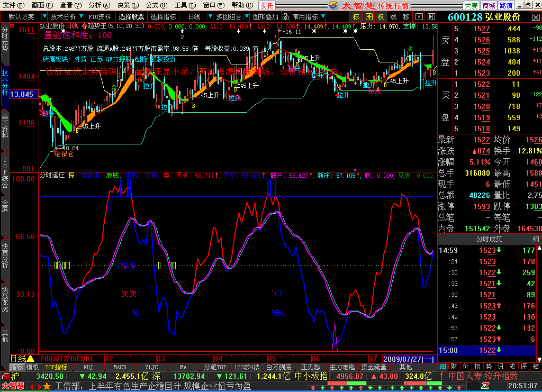The image size is (542, 392).
Task: Open the 帮助(H) menu
Action: (242, 5)
